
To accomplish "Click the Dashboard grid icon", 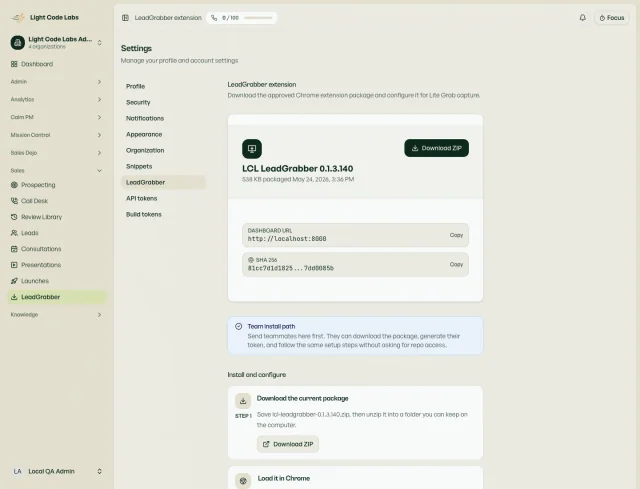I will [x=14, y=64].
